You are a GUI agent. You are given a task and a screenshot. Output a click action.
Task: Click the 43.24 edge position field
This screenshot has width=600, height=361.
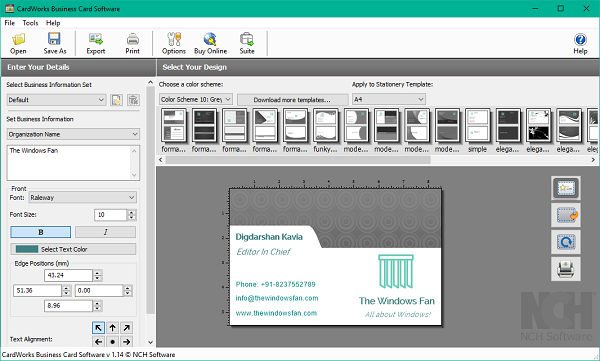coord(68,275)
